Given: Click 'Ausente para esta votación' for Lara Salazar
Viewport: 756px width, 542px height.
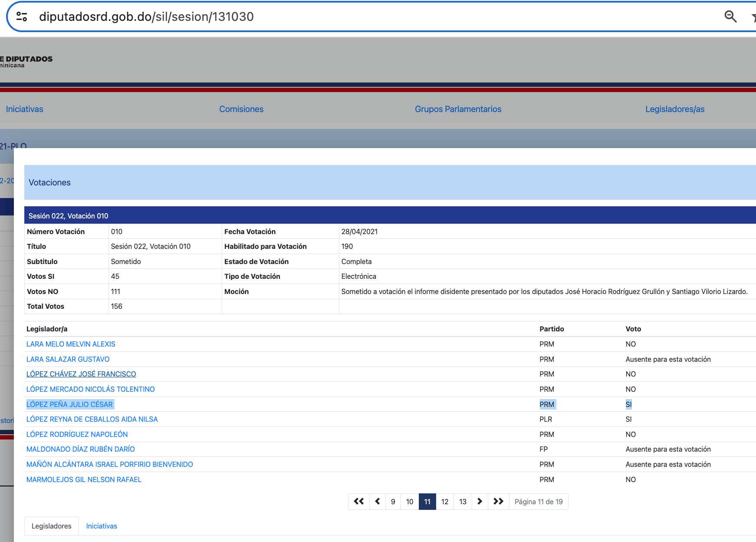Looking at the screenshot, I should [x=668, y=359].
